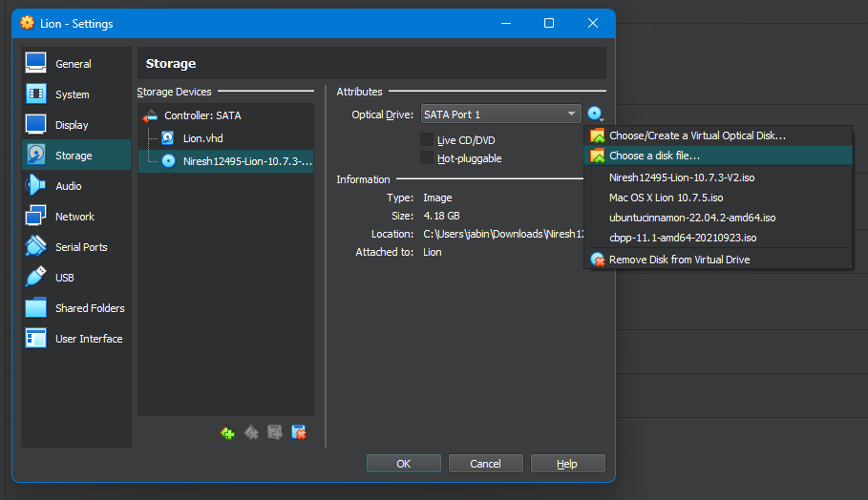Click the optical disk chooser icon
The image size is (868, 500).
pos(596,115)
